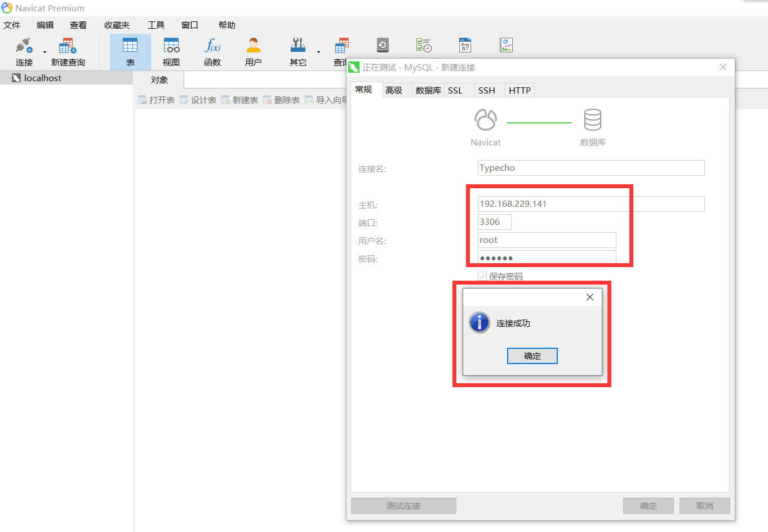Click the Navicat logo icon in dialog
Image resolution: width=768 pixels, height=532 pixels.
tap(486, 119)
